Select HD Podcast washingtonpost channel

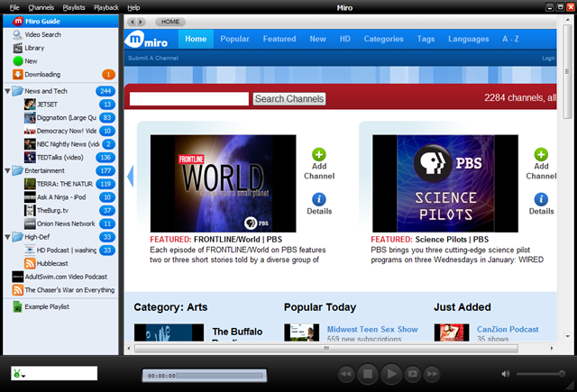(x=60, y=250)
